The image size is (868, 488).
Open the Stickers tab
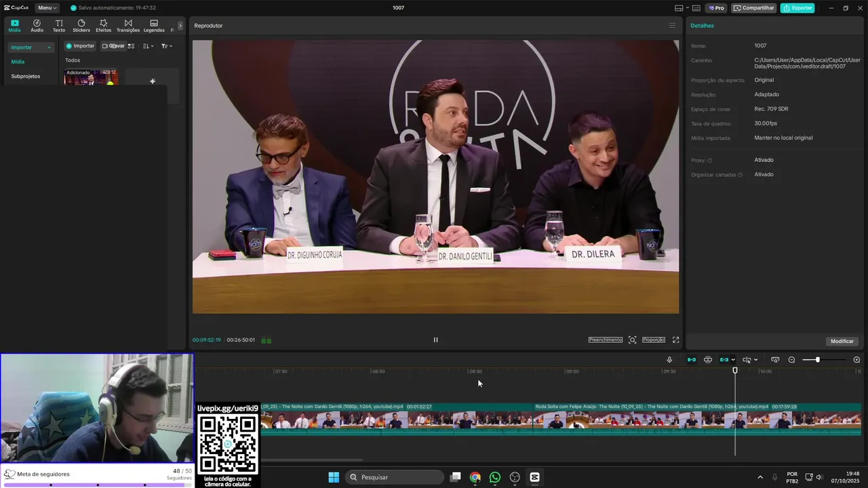[x=81, y=26]
